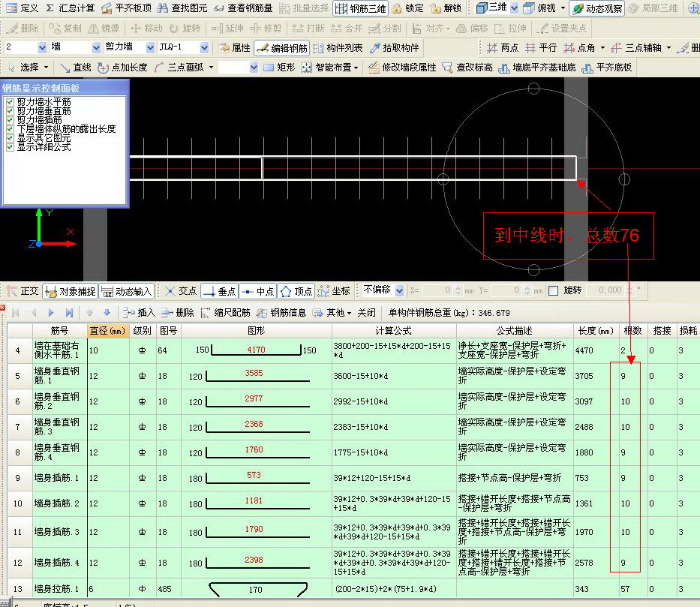Open 钢筋信息 rebar info
The image size is (700, 607).
coord(281,312)
